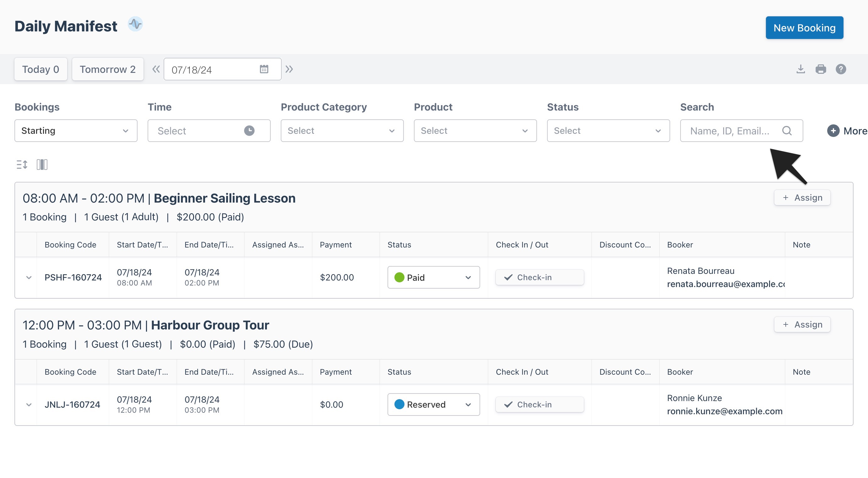Click the $0.00 payment cell

(332, 405)
